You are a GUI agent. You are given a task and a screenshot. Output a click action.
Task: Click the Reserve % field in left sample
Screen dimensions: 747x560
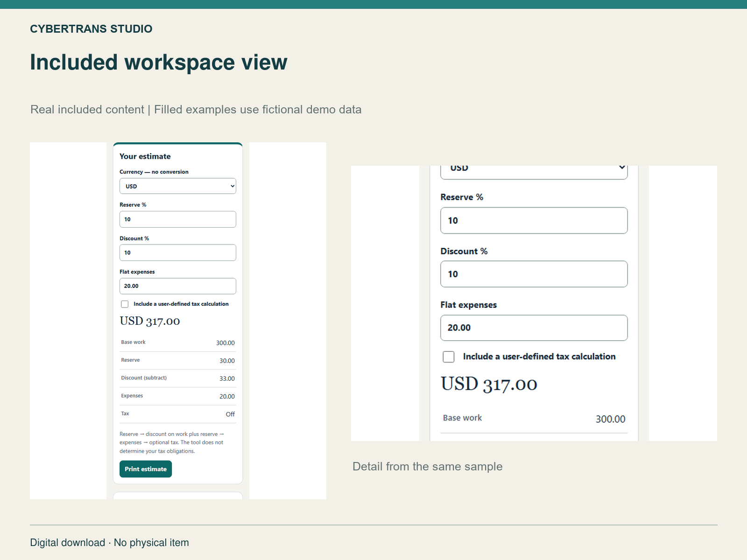(178, 219)
